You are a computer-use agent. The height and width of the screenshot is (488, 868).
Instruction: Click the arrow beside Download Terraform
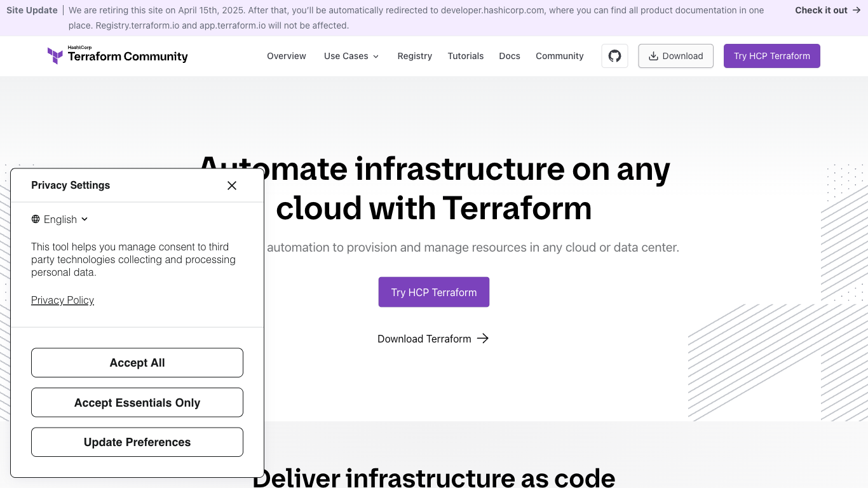(483, 339)
